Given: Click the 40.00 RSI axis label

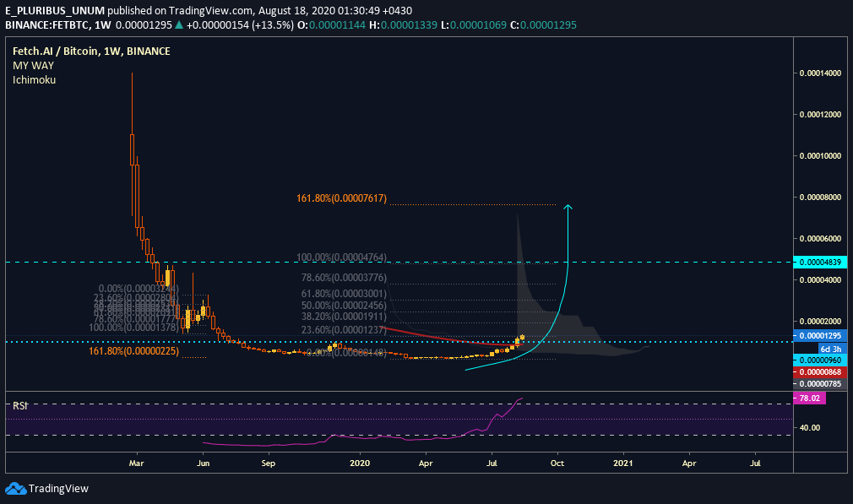Looking at the screenshot, I should [x=809, y=428].
